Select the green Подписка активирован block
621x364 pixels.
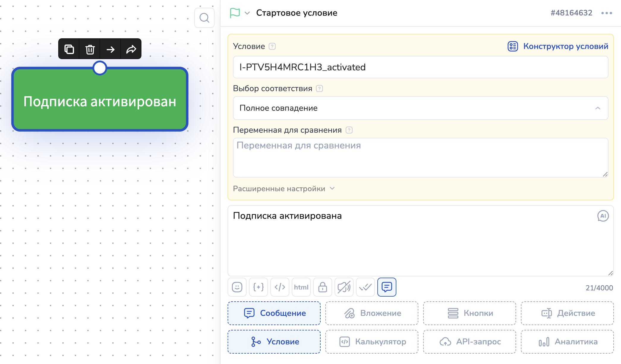(100, 101)
